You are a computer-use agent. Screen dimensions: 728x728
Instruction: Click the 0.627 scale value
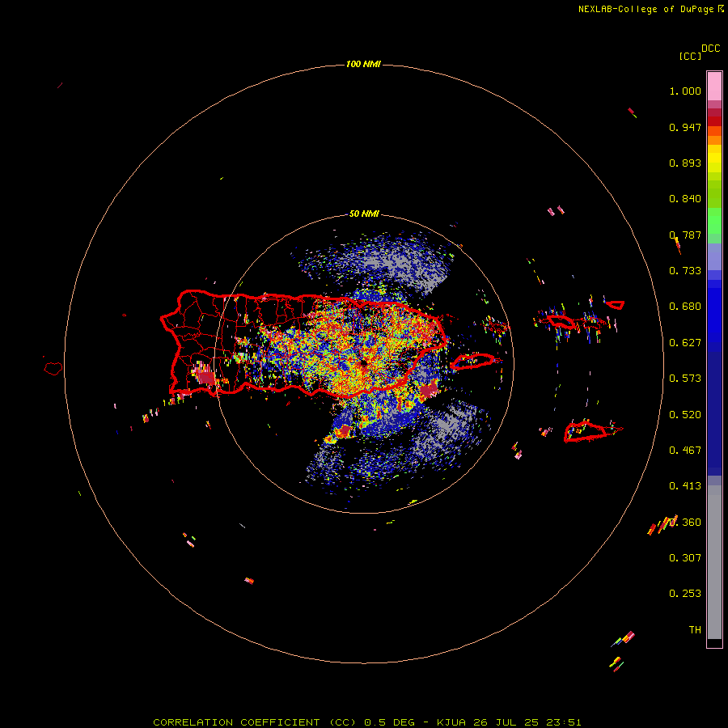(685, 343)
